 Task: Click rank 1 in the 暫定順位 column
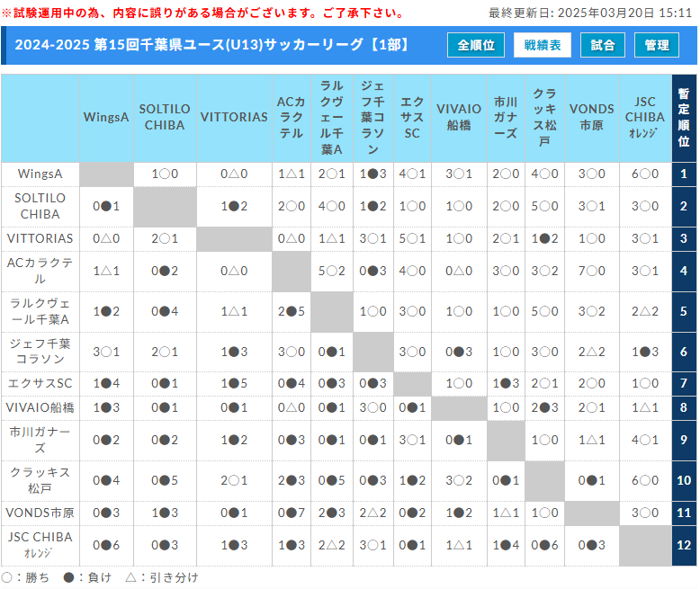click(x=684, y=174)
